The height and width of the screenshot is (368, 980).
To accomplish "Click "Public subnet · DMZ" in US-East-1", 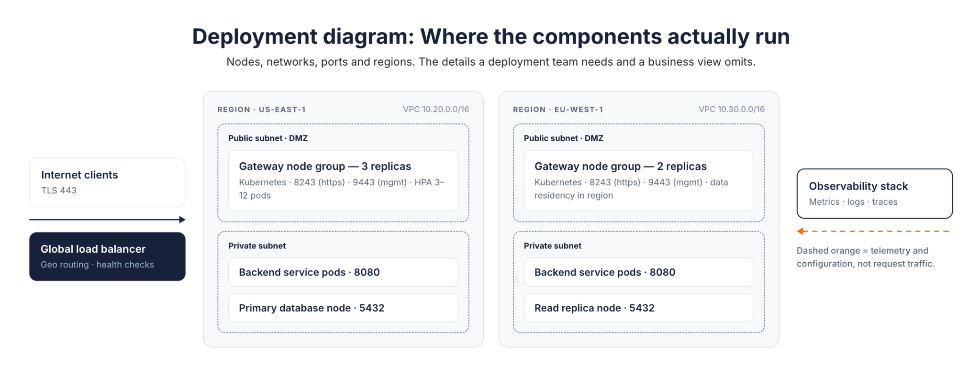I will 268,138.
